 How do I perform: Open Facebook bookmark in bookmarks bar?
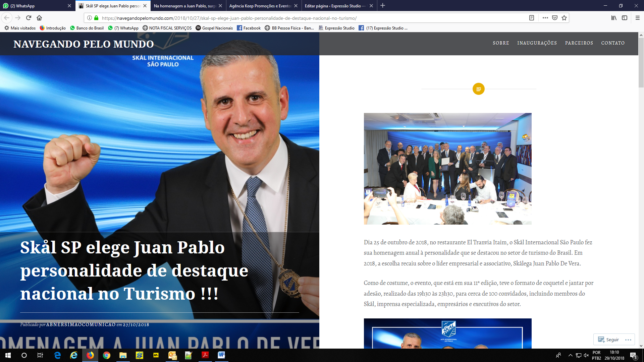tap(249, 28)
